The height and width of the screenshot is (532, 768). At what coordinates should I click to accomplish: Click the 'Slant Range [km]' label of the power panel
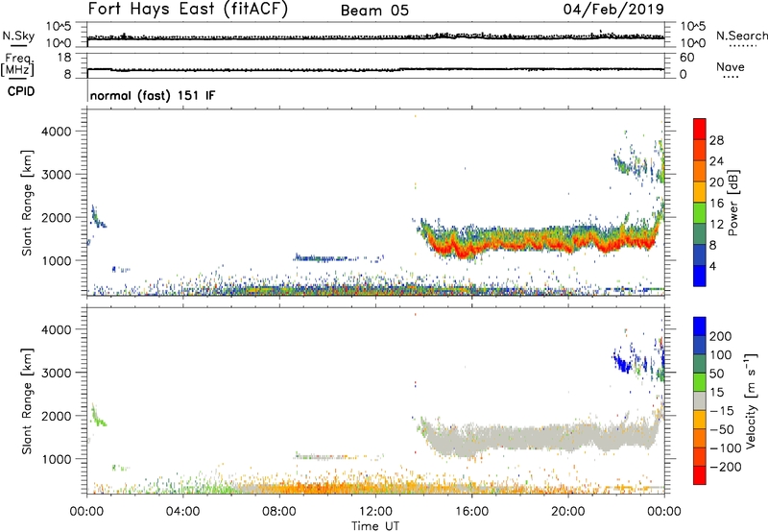point(27,203)
